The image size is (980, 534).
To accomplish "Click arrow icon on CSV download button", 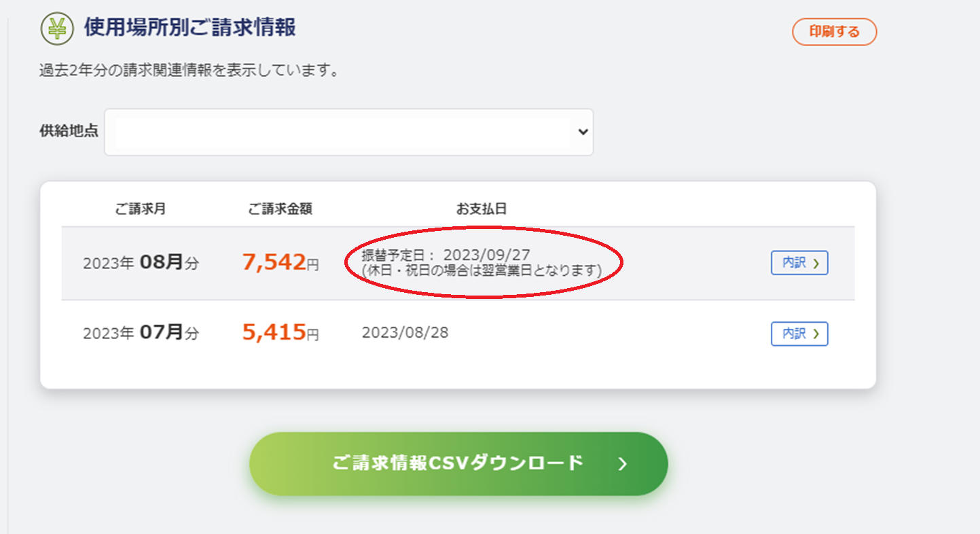I will point(622,464).
